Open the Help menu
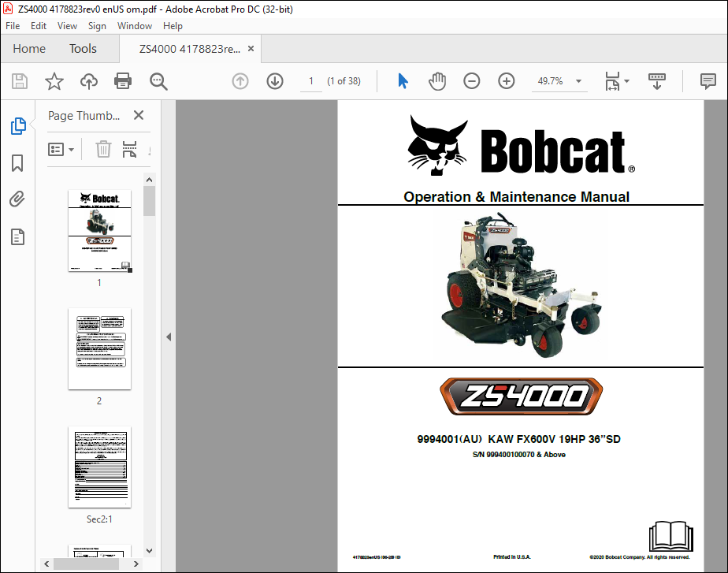Screen dimensions: 728x573 [173, 26]
